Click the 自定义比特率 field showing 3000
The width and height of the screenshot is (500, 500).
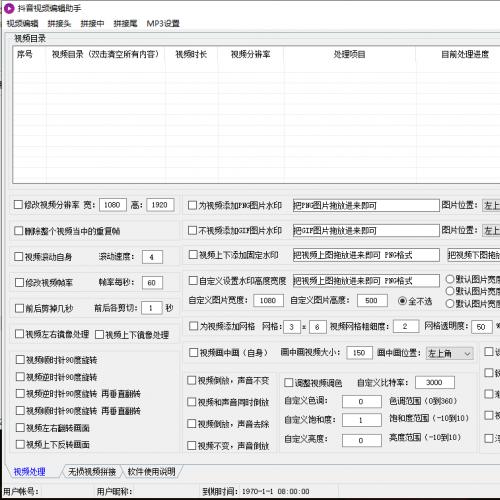[435, 382]
